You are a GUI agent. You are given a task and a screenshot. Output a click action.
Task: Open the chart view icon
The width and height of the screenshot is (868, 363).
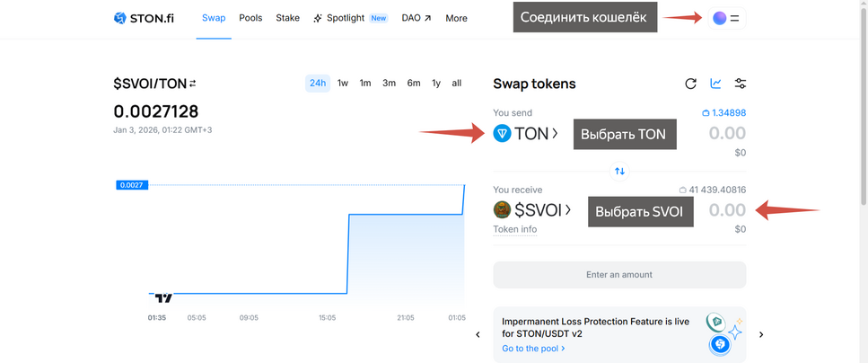pos(715,84)
